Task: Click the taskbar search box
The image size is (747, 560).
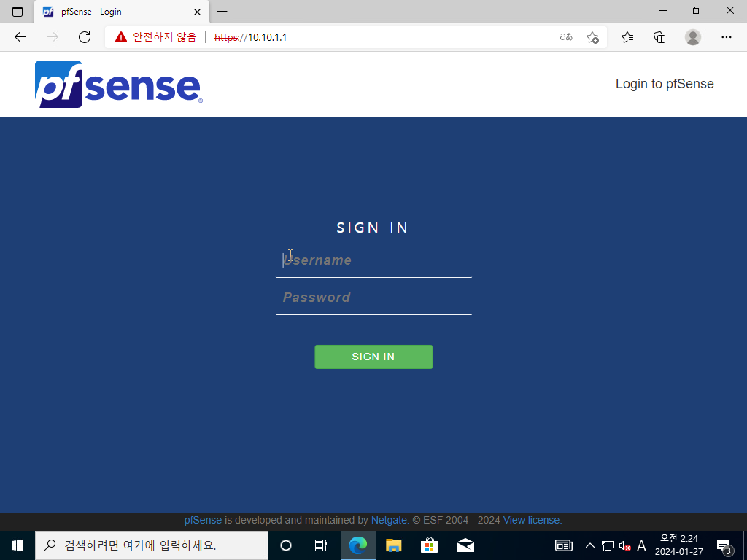Action: pyautogui.click(x=152, y=545)
